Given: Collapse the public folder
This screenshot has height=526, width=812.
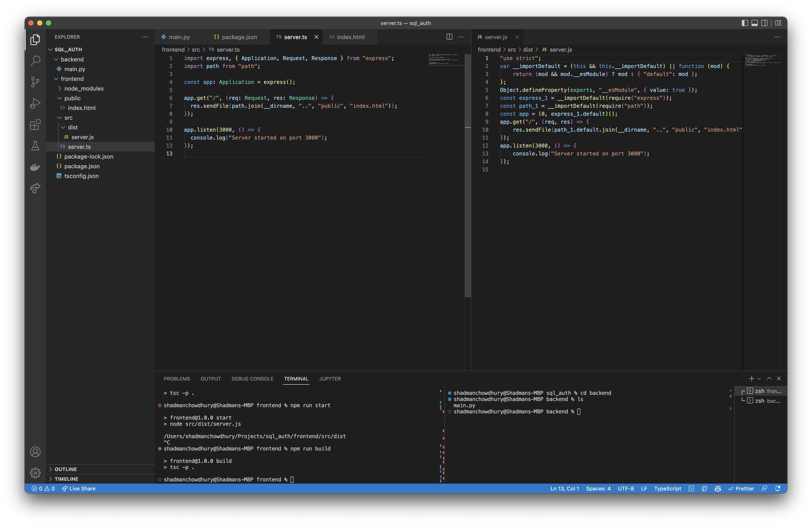Looking at the screenshot, I should click(100, 98).
